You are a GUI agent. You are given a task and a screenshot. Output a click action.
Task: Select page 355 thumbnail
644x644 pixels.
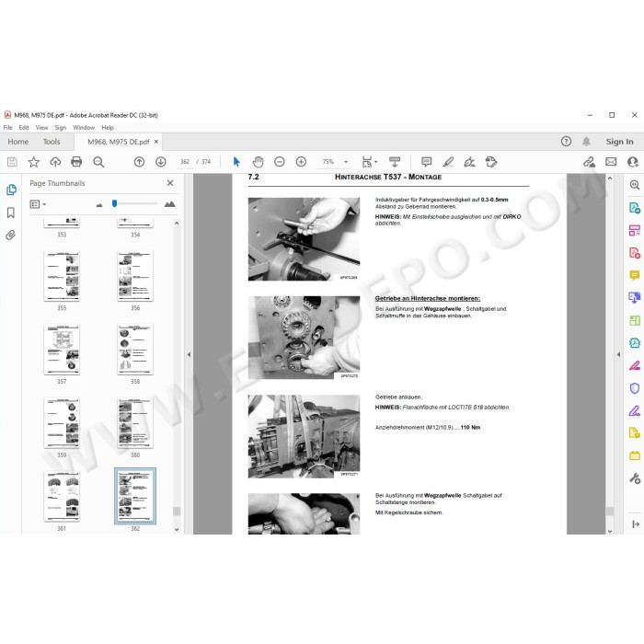tap(62, 276)
